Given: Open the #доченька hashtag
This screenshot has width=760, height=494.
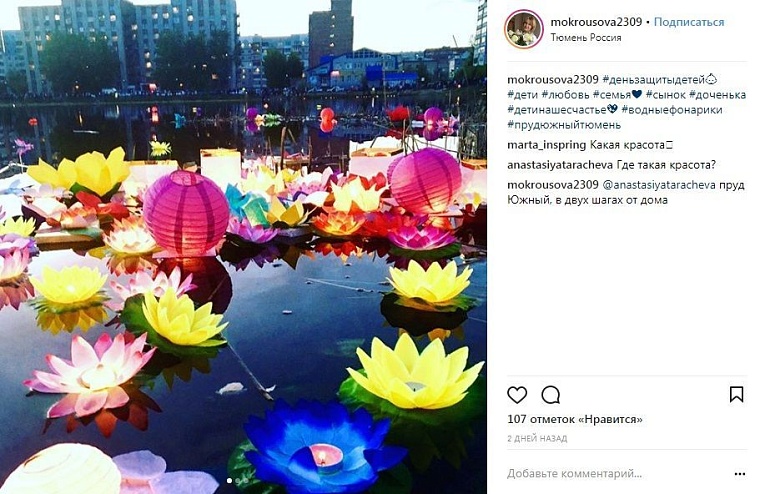Looking at the screenshot, I should tap(717, 95).
